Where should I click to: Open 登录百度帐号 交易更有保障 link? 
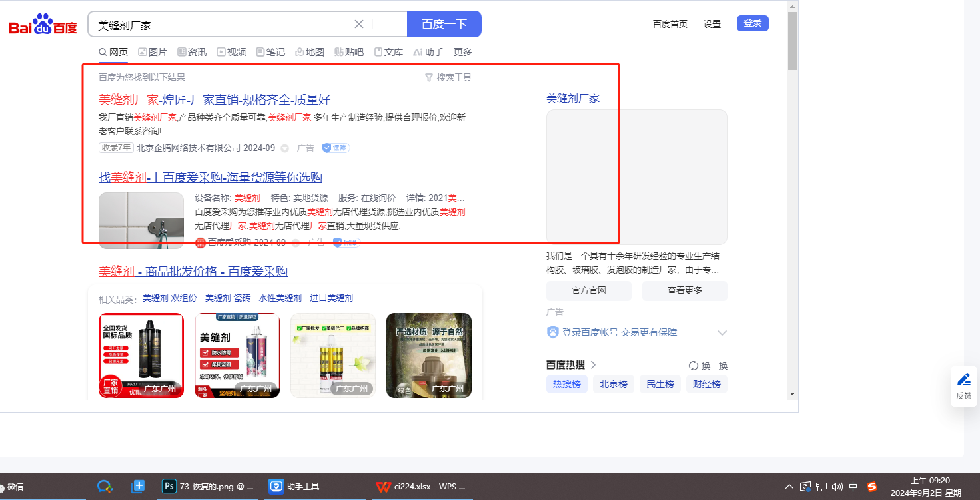[x=620, y=332]
